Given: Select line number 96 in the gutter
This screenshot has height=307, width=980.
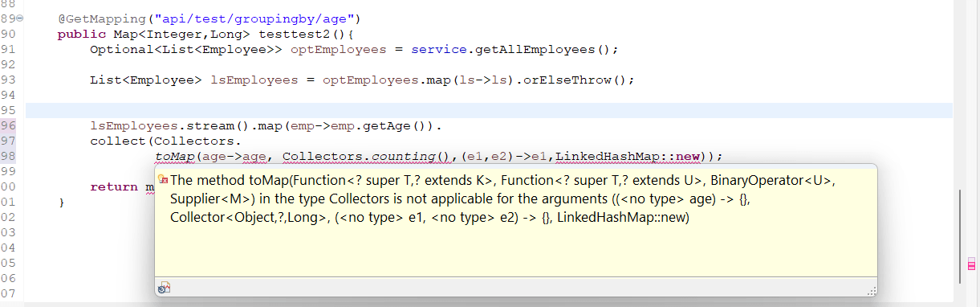Looking at the screenshot, I should click(9, 125).
